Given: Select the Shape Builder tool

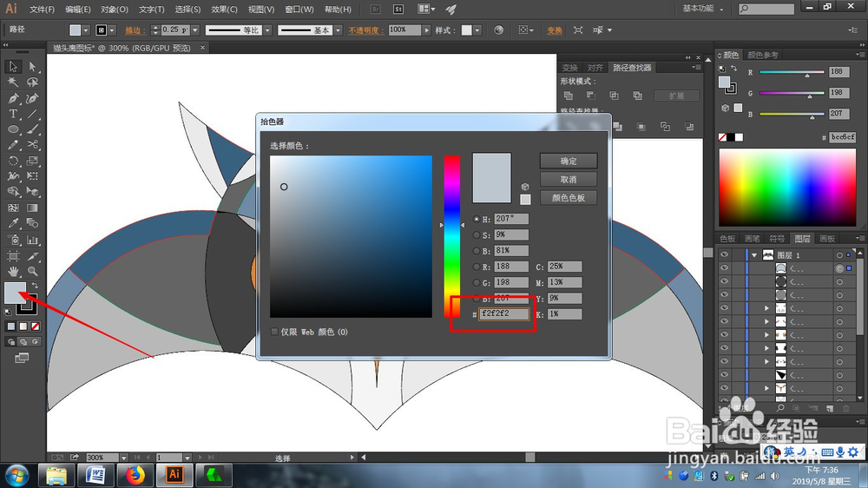Looking at the screenshot, I should pyautogui.click(x=13, y=192).
